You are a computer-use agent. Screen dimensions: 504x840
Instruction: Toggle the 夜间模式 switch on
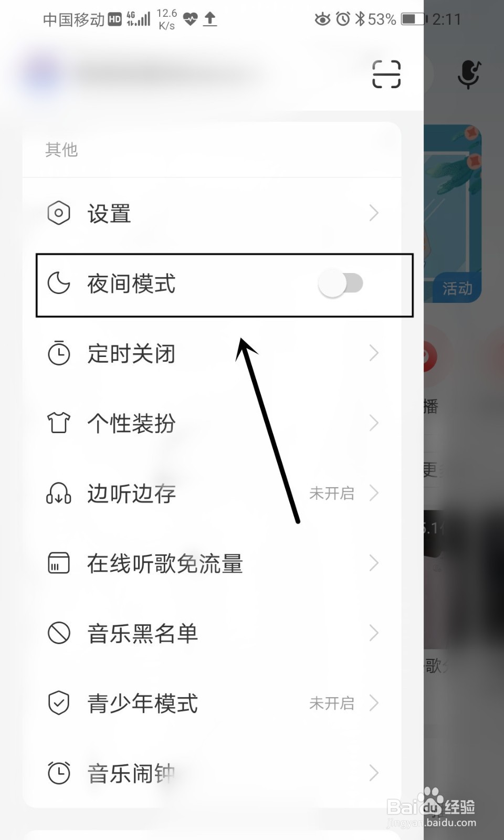tap(341, 283)
